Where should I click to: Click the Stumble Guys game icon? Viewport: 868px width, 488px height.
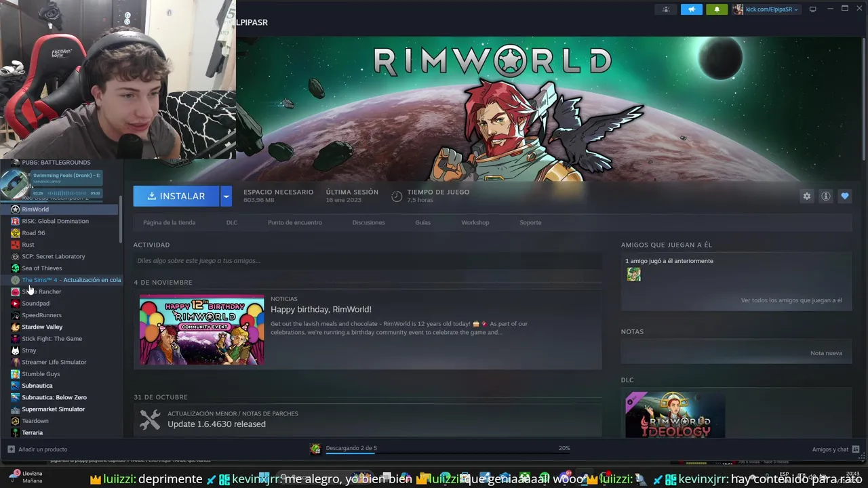tap(15, 373)
